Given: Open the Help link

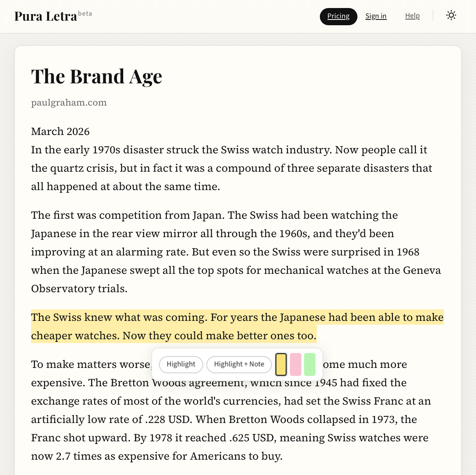Looking at the screenshot, I should pyautogui.click(x=412, y=16).
